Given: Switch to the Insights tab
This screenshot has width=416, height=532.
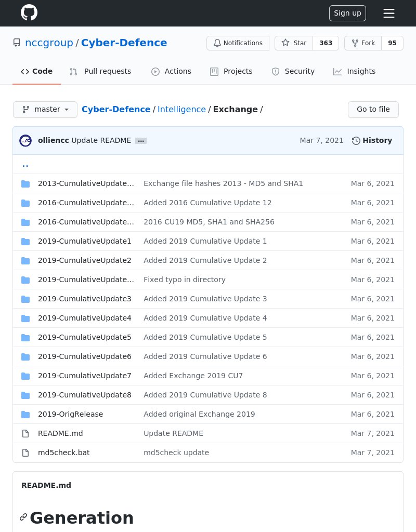Looking at the screenshot, I should pos(354,71).
